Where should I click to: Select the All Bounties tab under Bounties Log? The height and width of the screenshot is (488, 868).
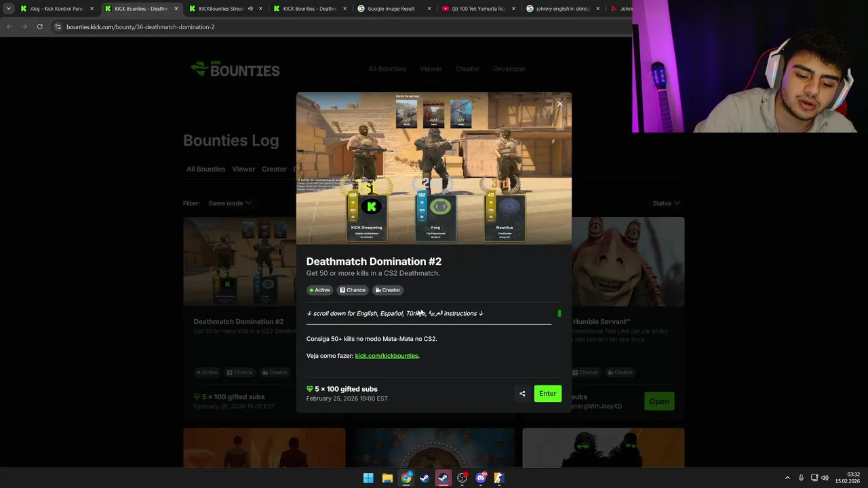[205, 169]
